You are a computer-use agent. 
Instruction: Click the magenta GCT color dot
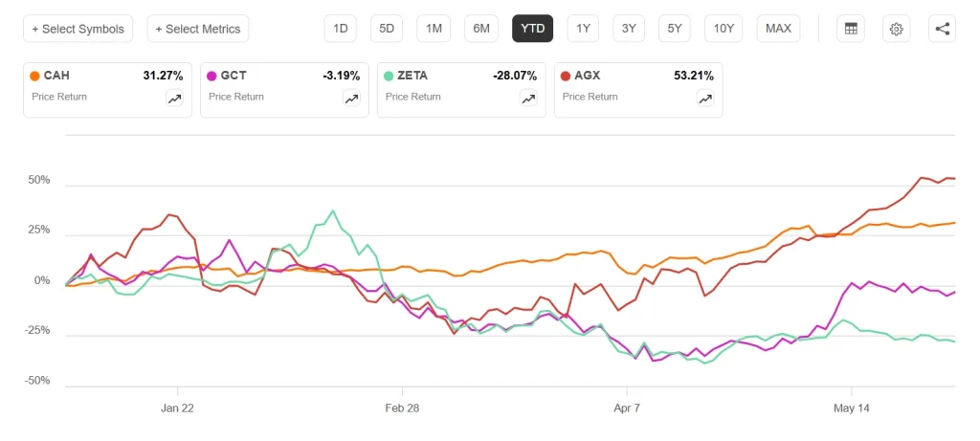coord(212,77)
